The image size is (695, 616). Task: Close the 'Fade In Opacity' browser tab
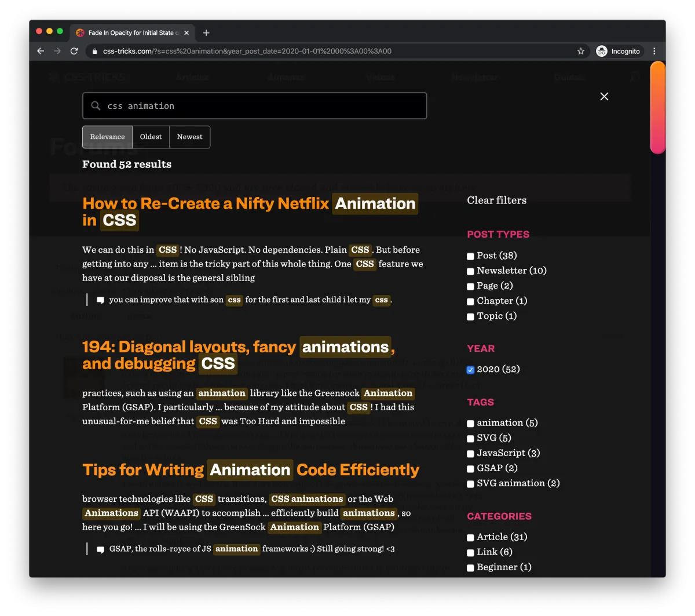186,33
